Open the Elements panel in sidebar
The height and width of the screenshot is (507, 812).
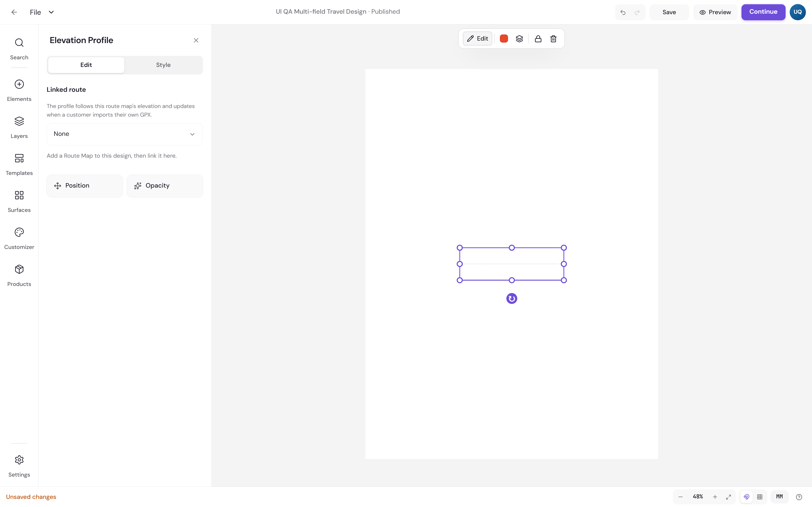click(19, 90)
